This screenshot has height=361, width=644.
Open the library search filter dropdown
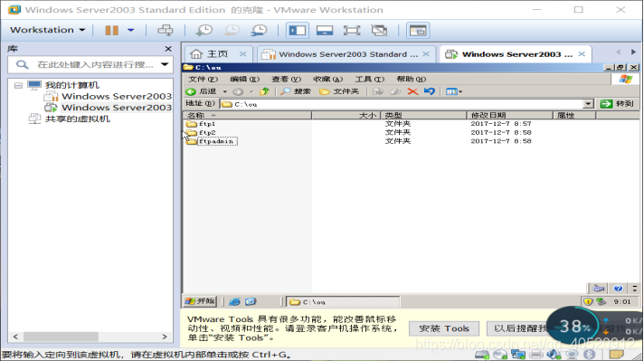[165, 64]
